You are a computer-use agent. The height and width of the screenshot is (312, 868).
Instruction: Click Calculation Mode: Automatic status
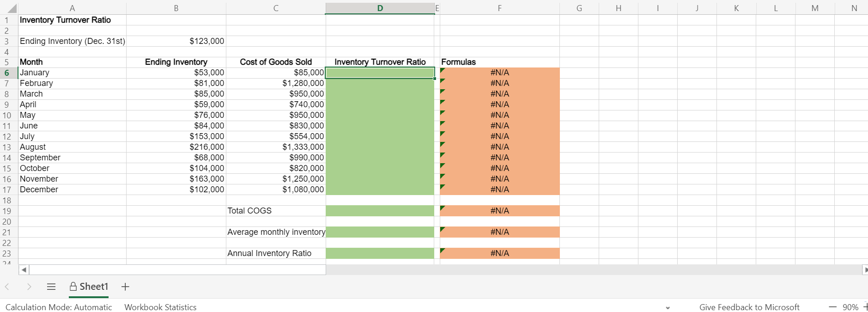click(59, 307)
